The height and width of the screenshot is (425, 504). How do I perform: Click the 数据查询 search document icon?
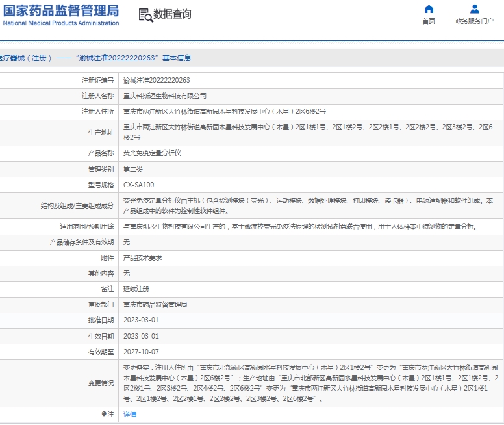coord(145,15)
